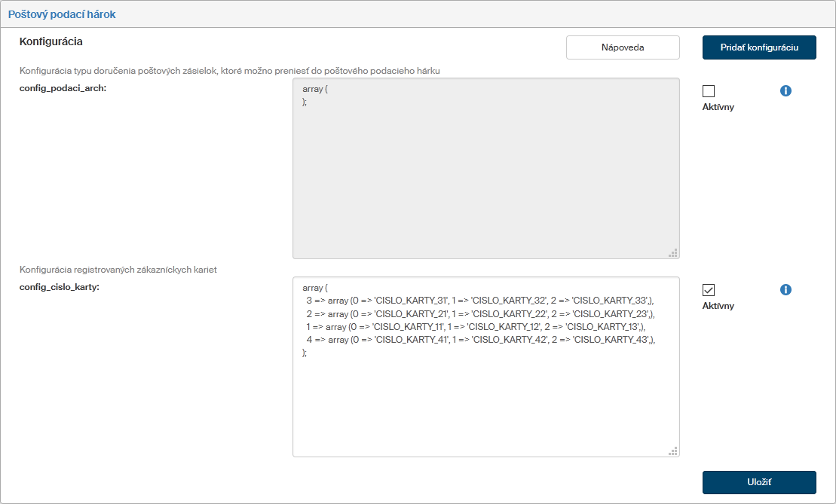Click empty space in config_cislo_karty text area
Image resolution: width=836 pixels, height=504 pixels.
point(485,407)
